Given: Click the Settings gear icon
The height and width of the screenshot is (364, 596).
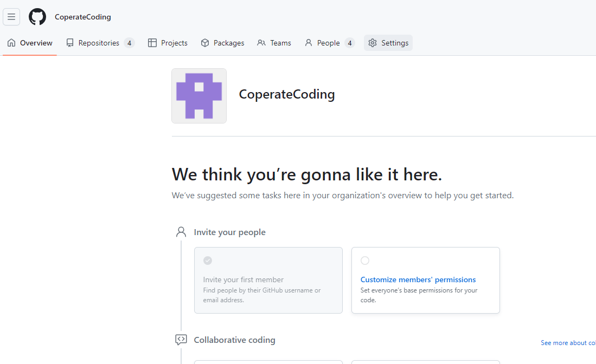Looking at the screenshot, I should click(373, 43).
